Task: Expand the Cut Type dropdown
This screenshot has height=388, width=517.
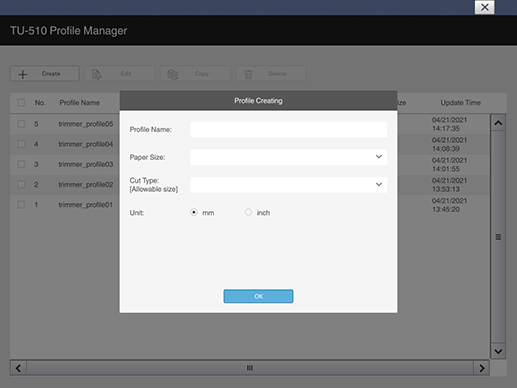Action: tap(289, 185)
